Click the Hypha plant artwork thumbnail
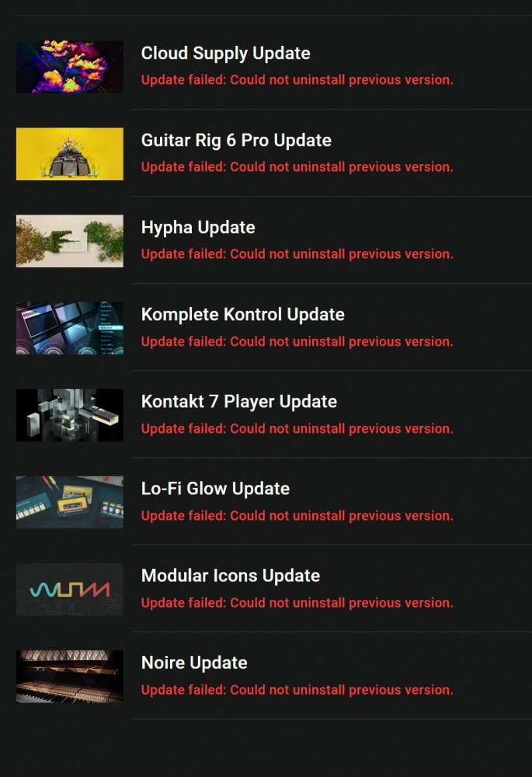Screen dimensions: 532x777 [69, 241]
